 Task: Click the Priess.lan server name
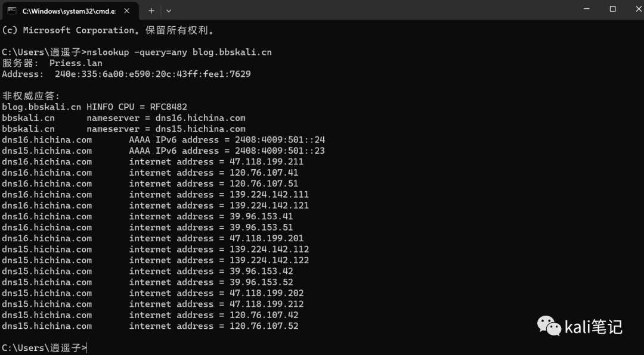76,63
